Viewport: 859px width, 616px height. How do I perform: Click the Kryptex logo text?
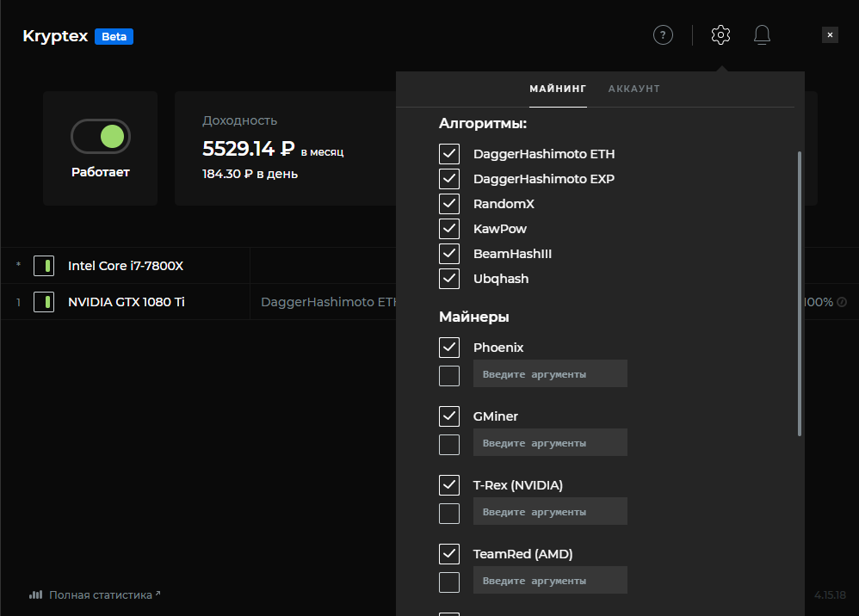[x=55, y=36]
